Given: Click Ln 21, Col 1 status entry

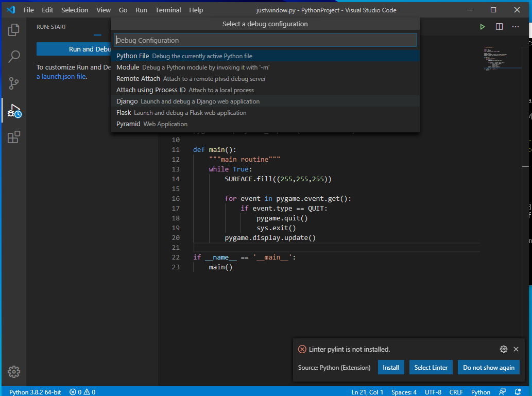Looking at the screenshot, I should (367, 392).
